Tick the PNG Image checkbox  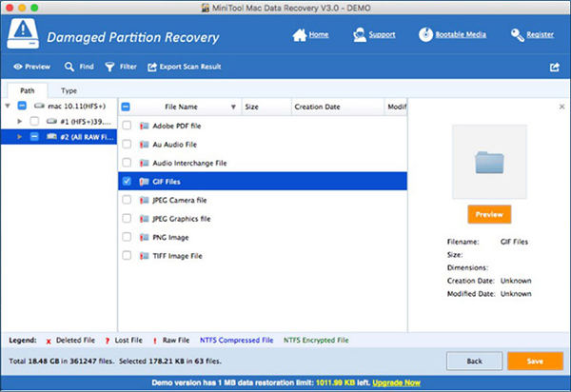127,237
